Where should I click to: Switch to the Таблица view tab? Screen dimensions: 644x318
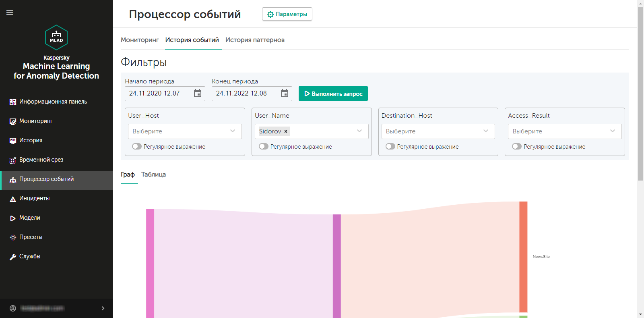[x=153, y=175]
